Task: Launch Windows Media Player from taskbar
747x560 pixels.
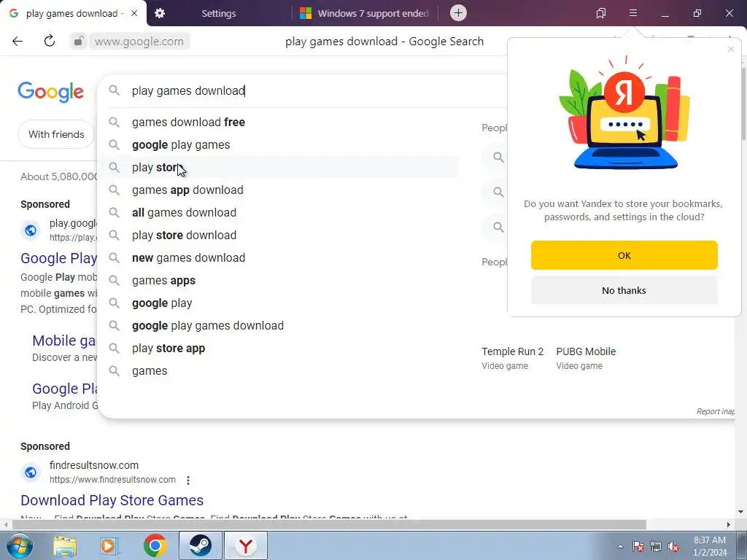Action: click(109, 546)
